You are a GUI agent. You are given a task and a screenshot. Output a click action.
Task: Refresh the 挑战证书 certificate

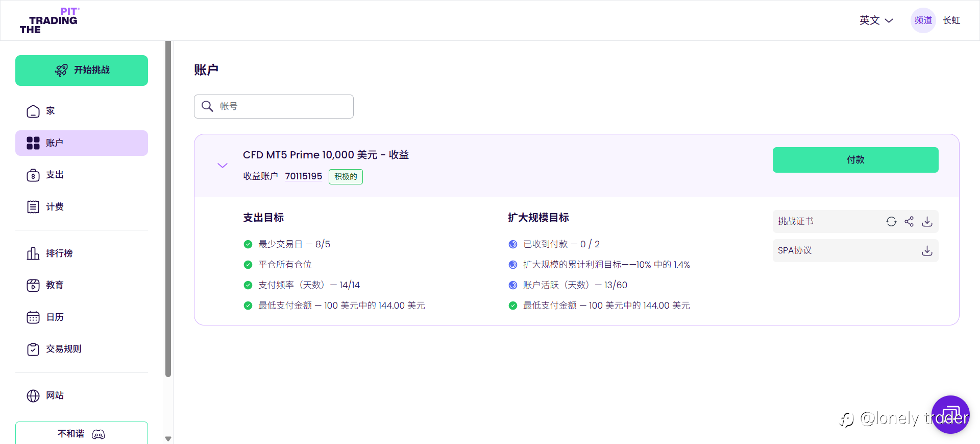891,221
